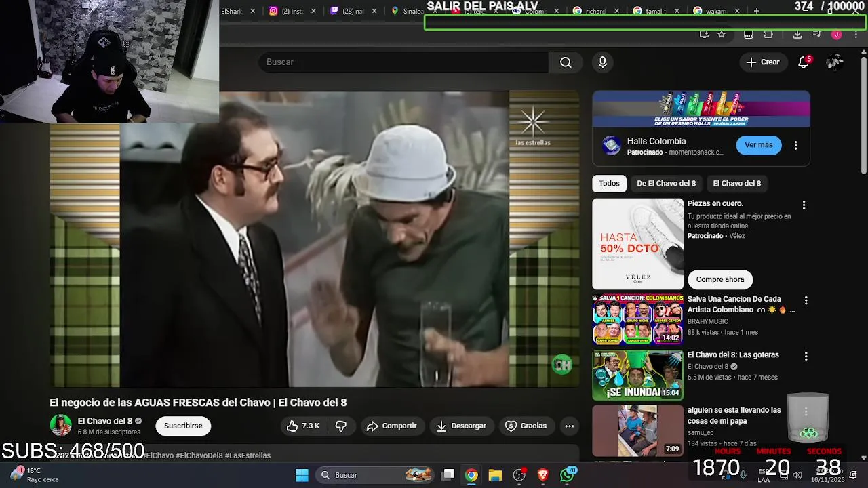Screen dimensions: 868x488
Task: Open Windows Start menu
Action: coord(302,475)
